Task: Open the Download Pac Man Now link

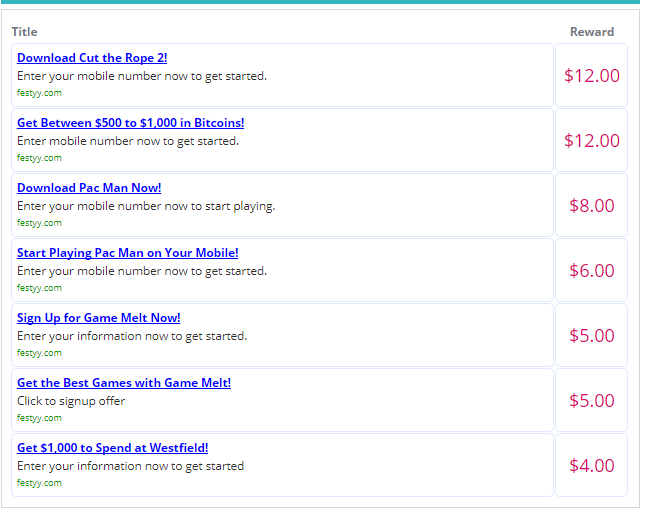Action: point(89,188)
